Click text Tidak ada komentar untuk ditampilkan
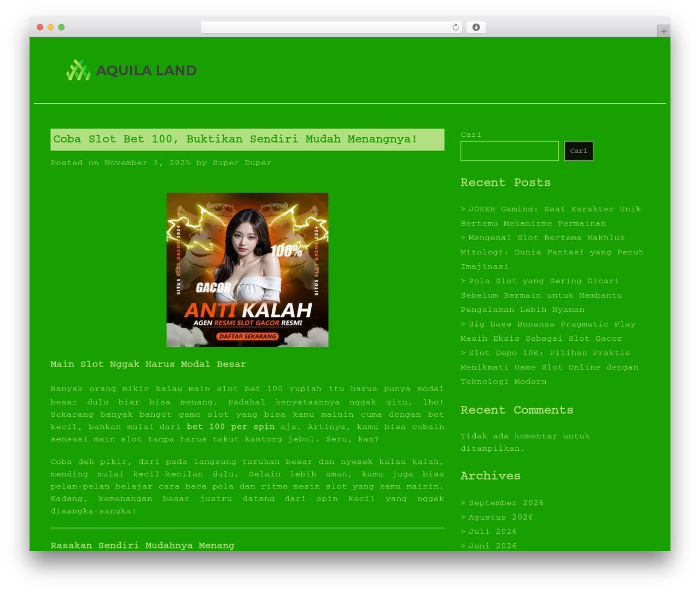 (x=525, y=442)
